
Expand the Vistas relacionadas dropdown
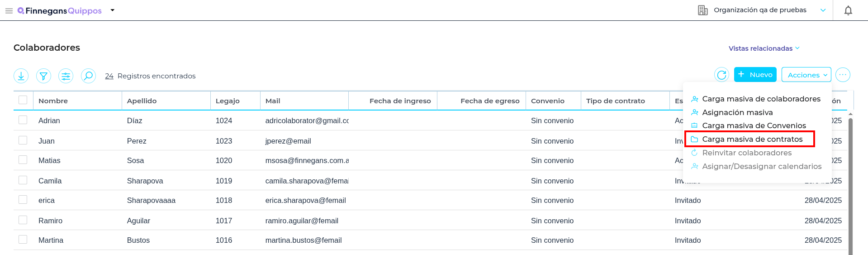pos(764,48)
